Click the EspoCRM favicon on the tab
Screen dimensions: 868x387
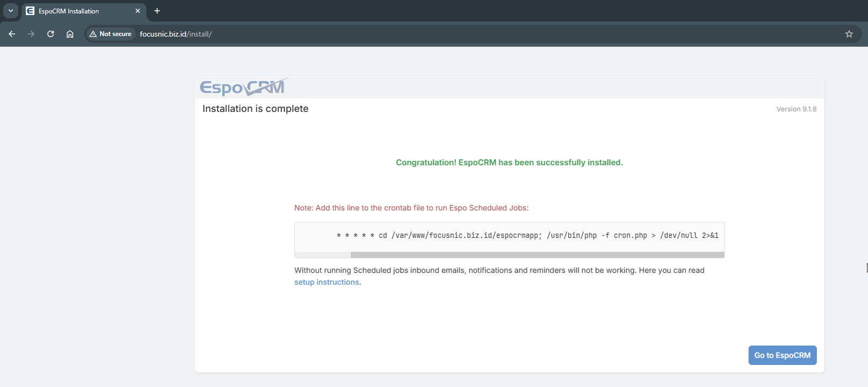30,11
